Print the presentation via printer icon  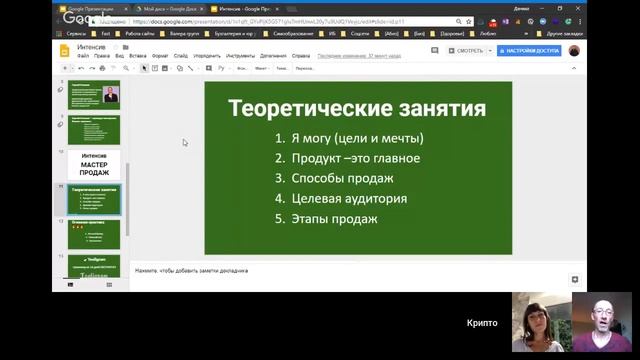click(x=102, y=69)
